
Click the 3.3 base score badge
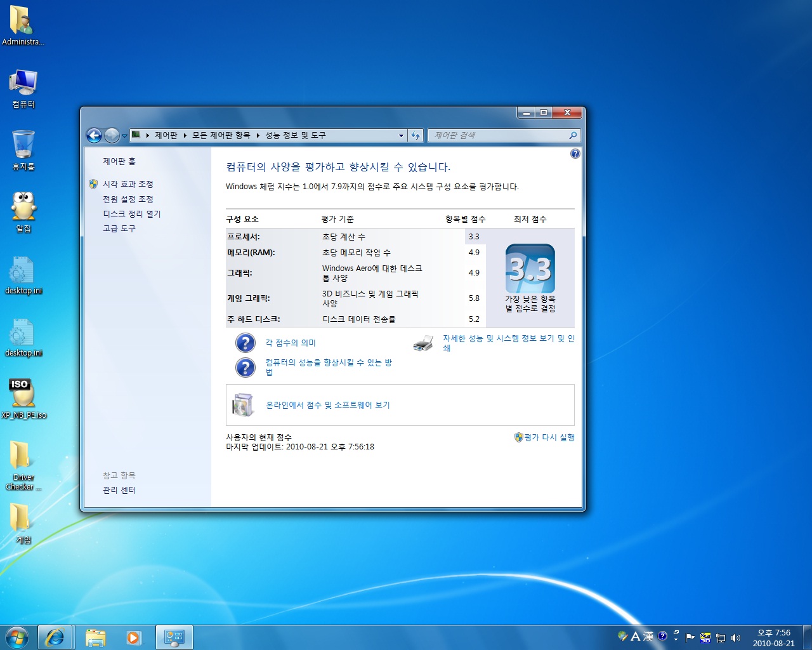[x=530, y=269]
